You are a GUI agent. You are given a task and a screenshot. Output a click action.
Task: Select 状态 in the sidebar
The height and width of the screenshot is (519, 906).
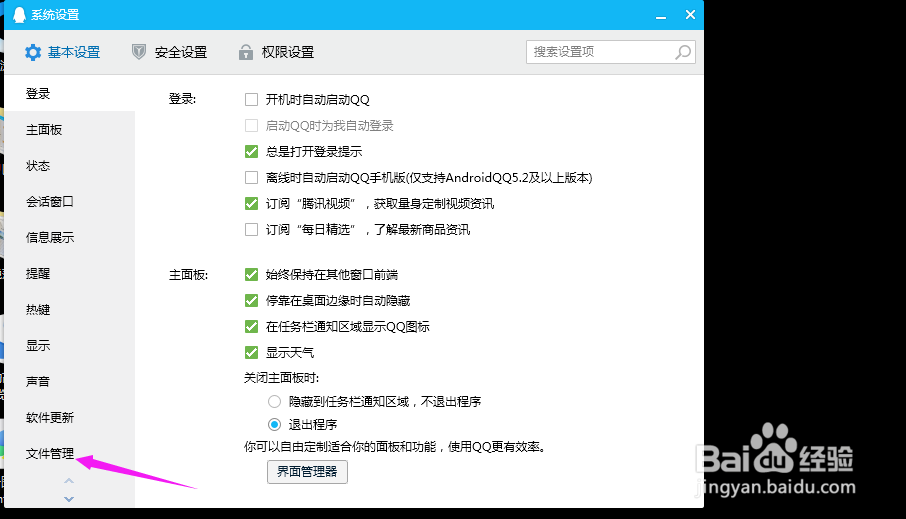(69, 165)
